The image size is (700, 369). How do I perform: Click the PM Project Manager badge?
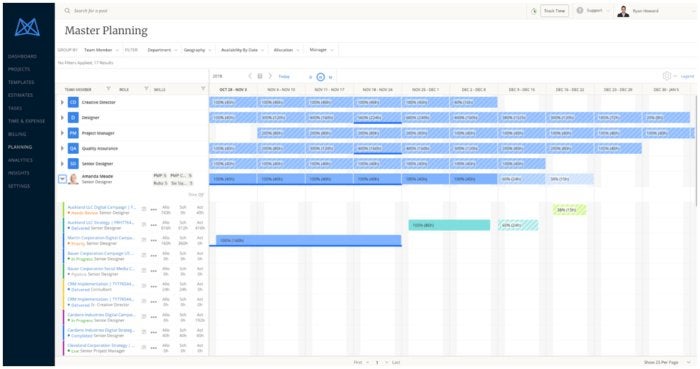[x=73, y=133]
